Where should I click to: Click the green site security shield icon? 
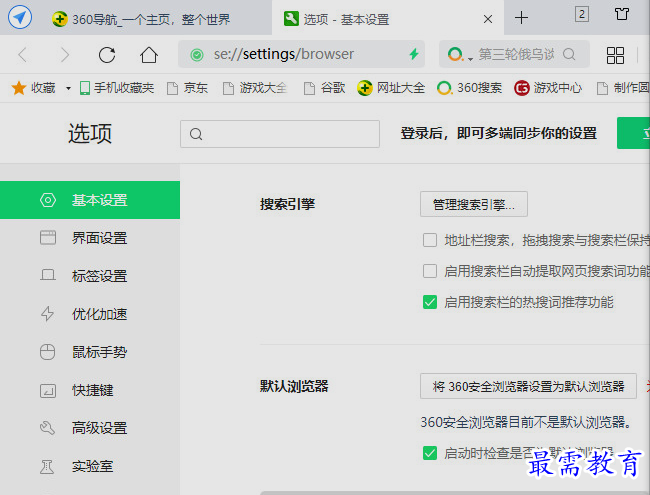point(197,54)
